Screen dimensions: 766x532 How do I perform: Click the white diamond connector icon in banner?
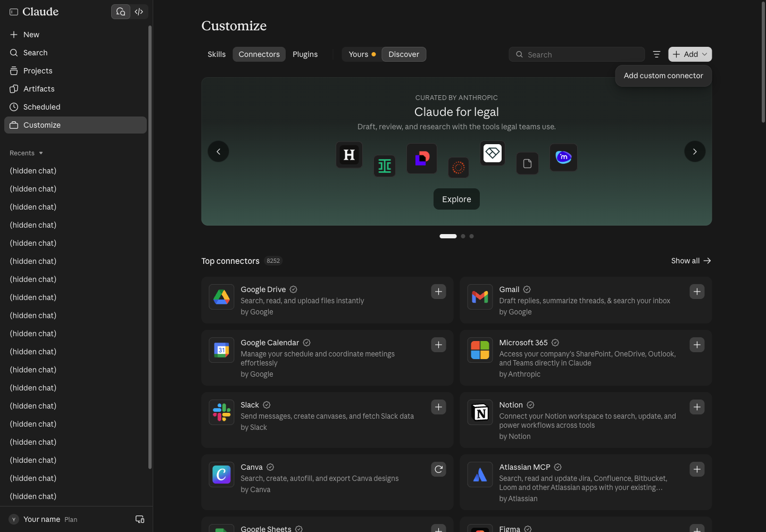[493, 153]
